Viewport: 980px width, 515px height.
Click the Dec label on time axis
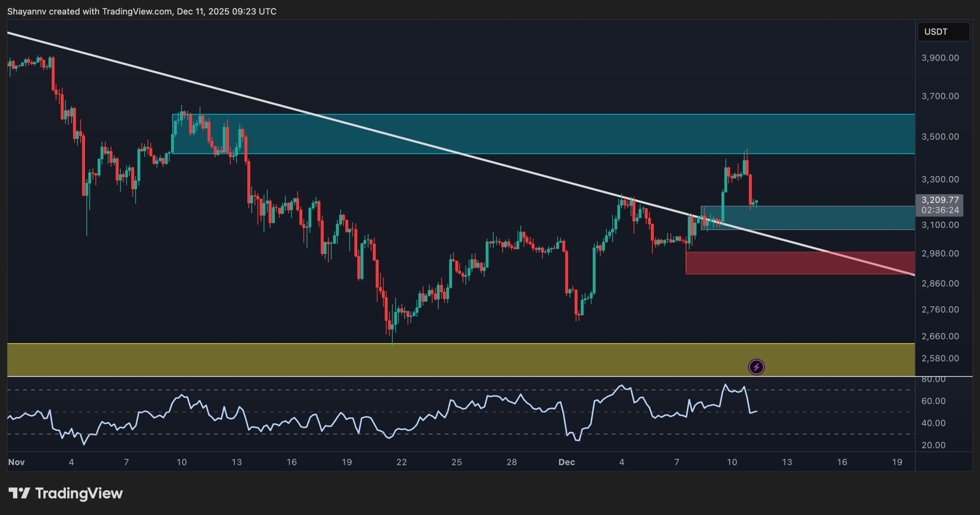[567, 462]
